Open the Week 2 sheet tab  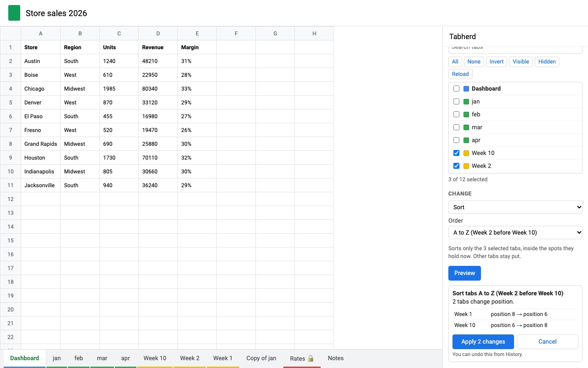pyautogui.click(x=190, y=358)
